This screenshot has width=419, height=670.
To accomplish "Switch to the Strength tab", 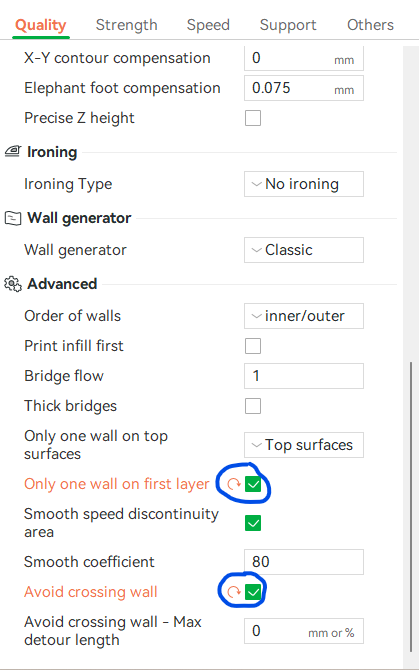I will click(126, 25).
